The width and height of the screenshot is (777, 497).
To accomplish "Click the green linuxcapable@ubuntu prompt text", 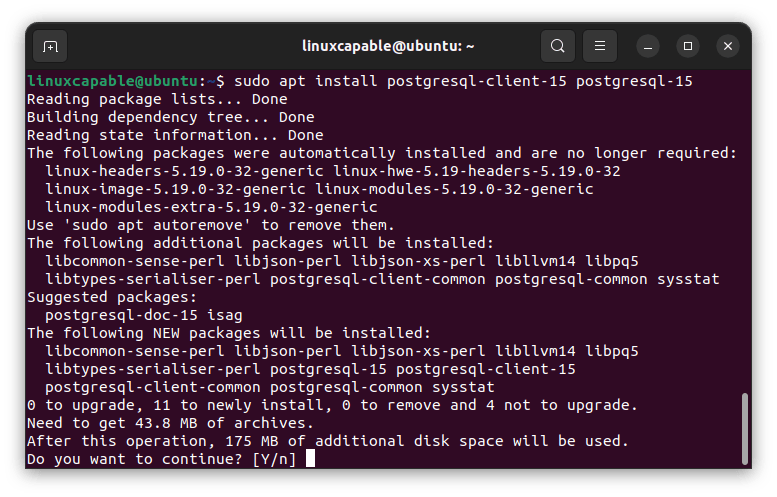I will (x=112, y=81).
